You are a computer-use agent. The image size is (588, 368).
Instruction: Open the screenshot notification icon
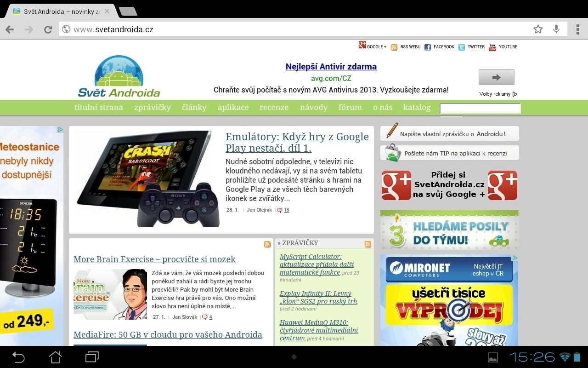click(x=492, y=357)
